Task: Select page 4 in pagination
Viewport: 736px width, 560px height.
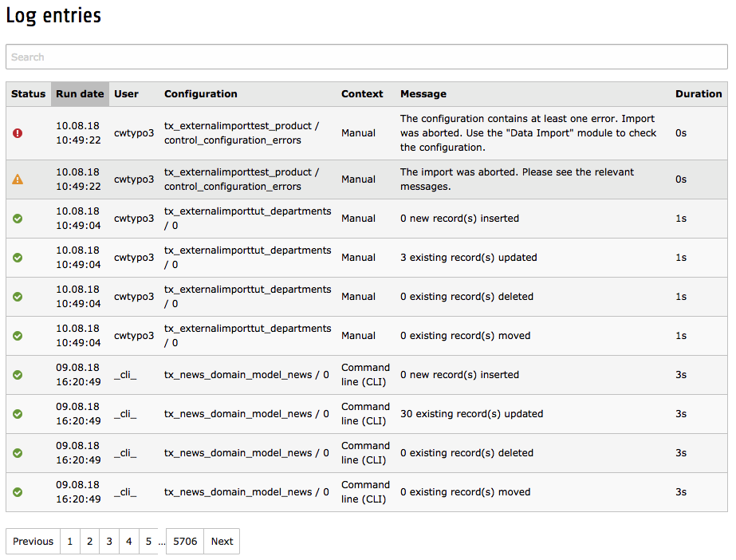Action: click(128, 541)
